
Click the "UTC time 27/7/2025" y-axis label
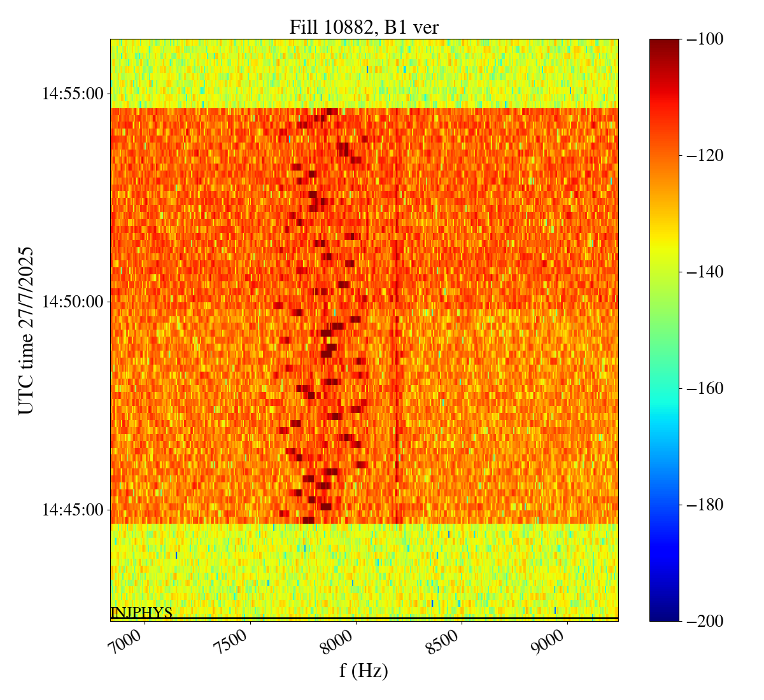coord(26,330)
